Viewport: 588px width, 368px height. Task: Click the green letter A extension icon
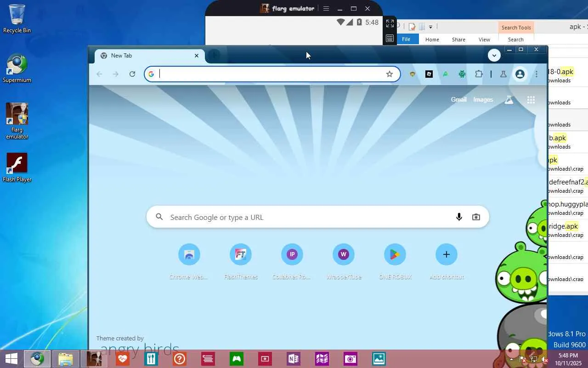click(446, 74)
